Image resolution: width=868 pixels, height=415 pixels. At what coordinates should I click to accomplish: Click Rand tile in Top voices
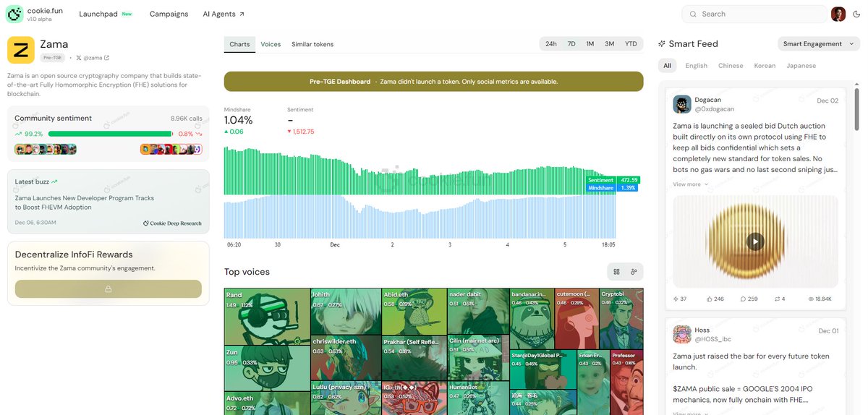click(267, 317)
